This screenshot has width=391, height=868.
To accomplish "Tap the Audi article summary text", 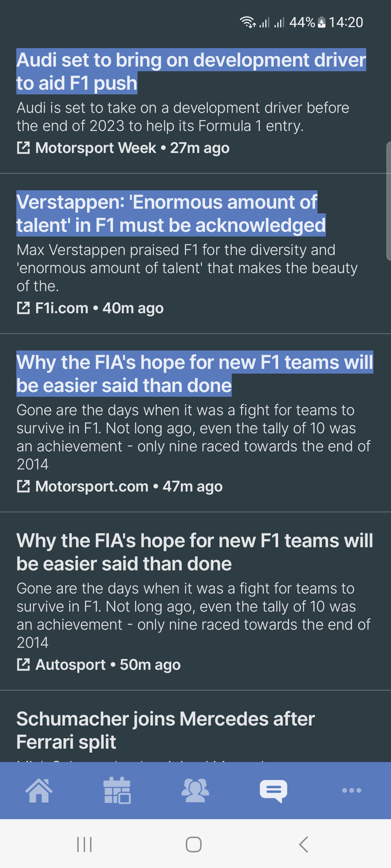I will pyautogui.click(x=183, y=117).
